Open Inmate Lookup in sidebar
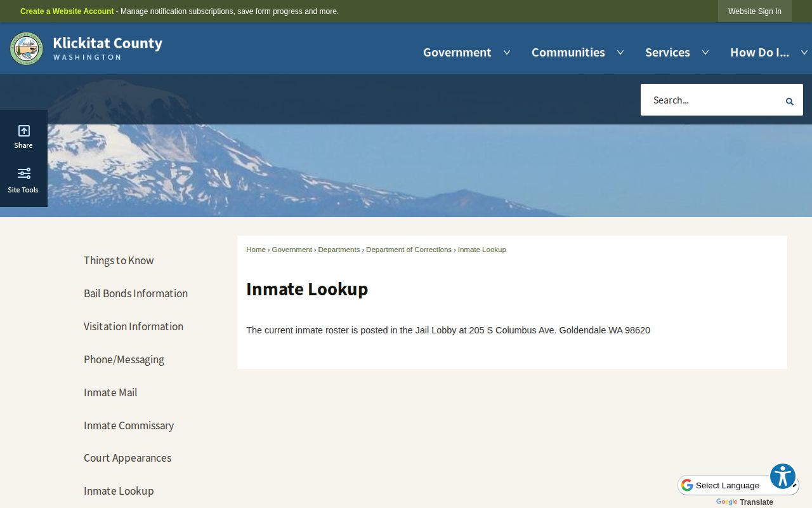Viewport: 812px width, 508px height. click(x=119, y=491)
